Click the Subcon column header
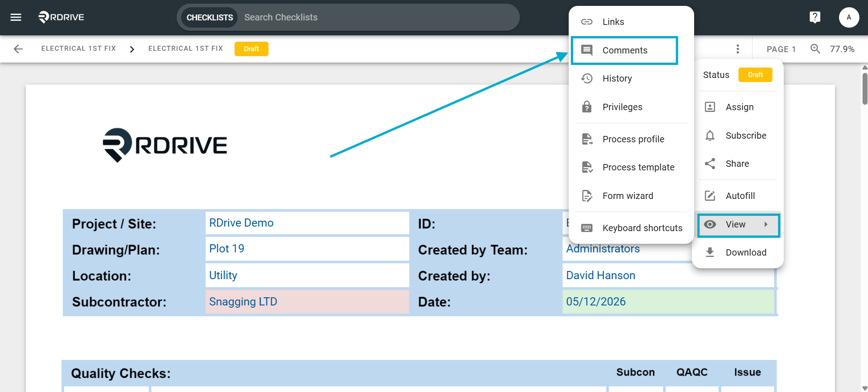 (x=635, y=372)
